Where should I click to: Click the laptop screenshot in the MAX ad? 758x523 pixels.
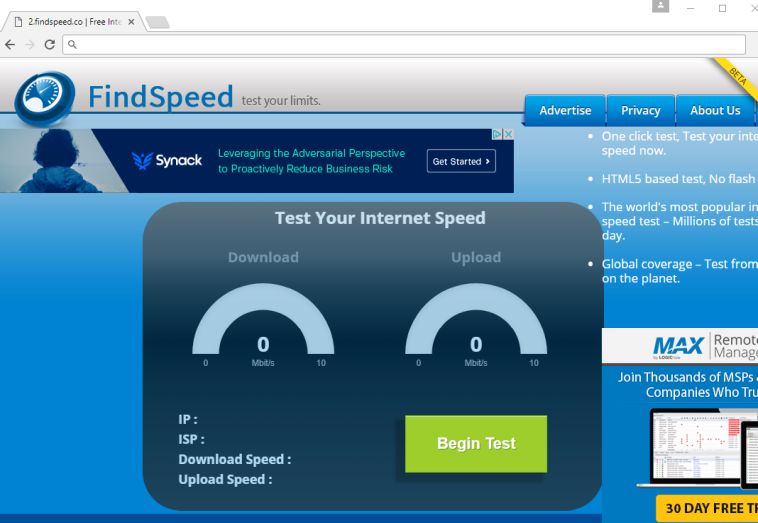[x=691, y=447]
